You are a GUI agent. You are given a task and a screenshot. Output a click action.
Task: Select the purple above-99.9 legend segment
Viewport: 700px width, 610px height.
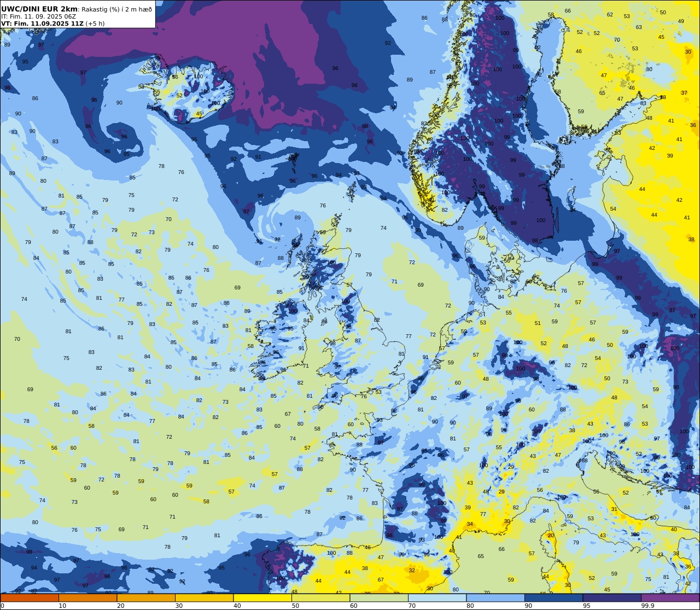(670, 598)
